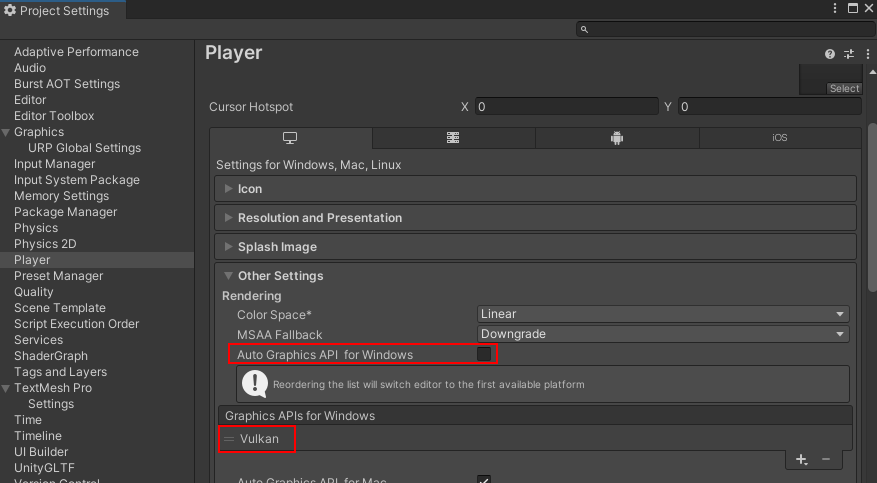Click the settings search field

724,30
